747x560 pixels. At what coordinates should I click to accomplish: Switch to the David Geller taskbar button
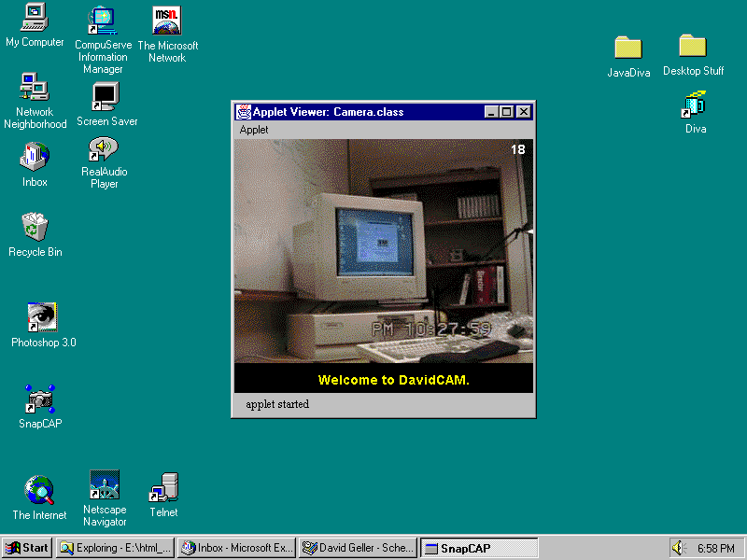pyautogui.click(x=358, y=548)
